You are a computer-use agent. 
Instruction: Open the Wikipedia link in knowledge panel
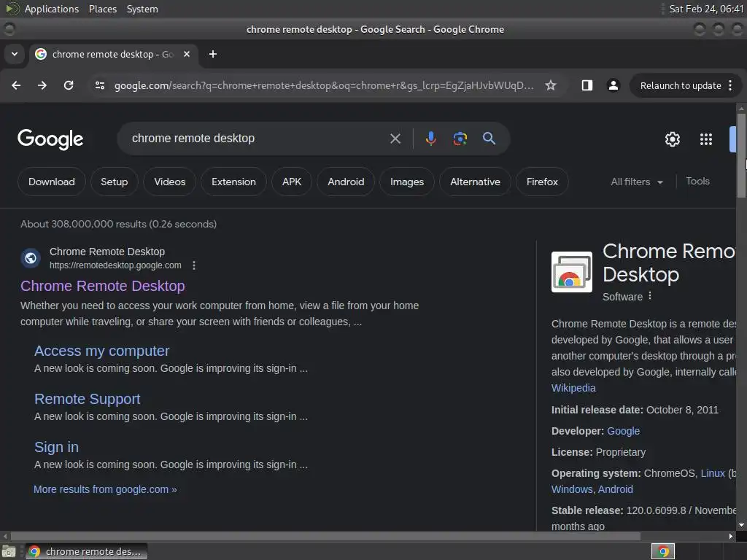coord(573,388)
